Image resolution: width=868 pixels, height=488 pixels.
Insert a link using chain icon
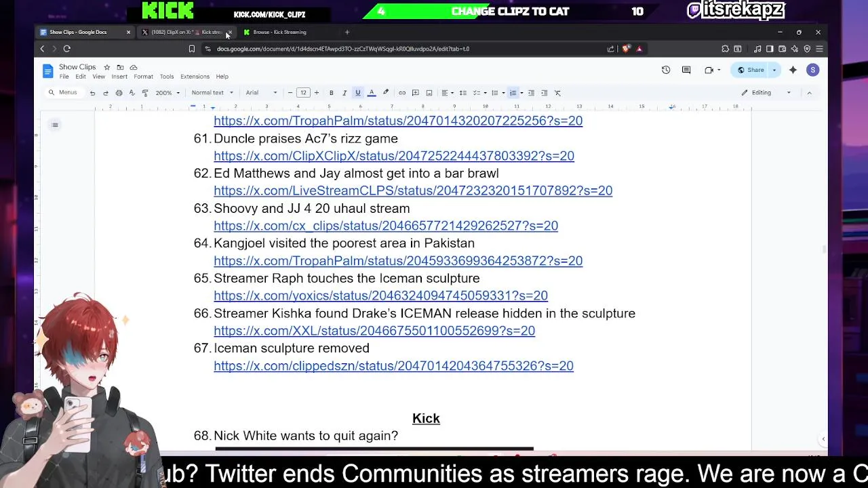402,93
